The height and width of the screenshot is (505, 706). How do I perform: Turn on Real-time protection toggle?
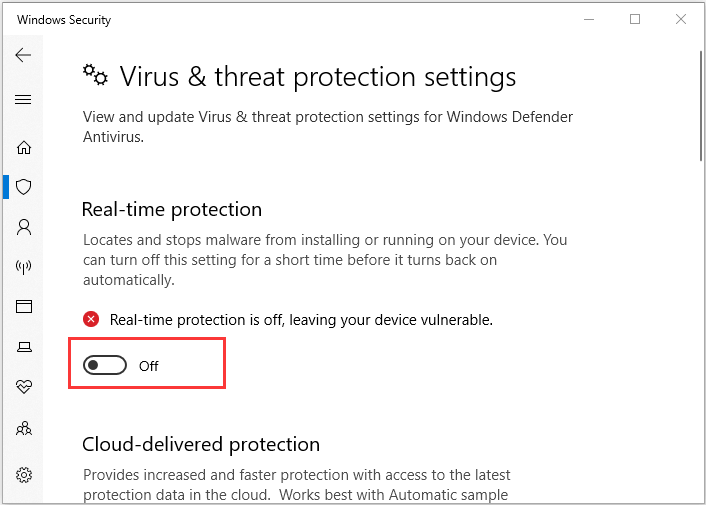click(105, 365)
